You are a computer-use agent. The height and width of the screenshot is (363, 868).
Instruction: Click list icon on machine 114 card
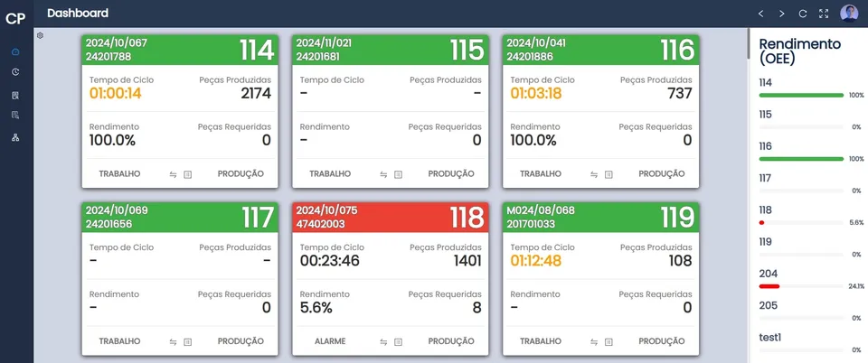click(x=188, y=174)
